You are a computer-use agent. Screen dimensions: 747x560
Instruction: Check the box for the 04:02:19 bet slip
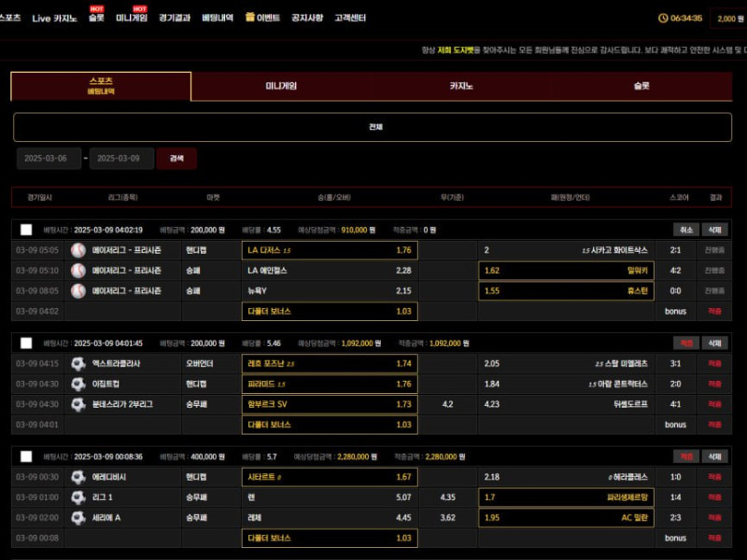click(x=26, y=230)
